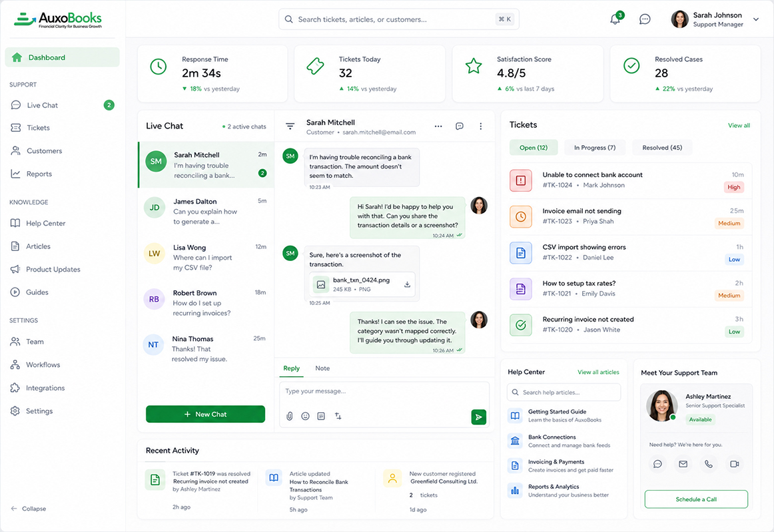Click the Settings gear icon
774x532 pixels.
pyautogui.click(x=15, y=411)
